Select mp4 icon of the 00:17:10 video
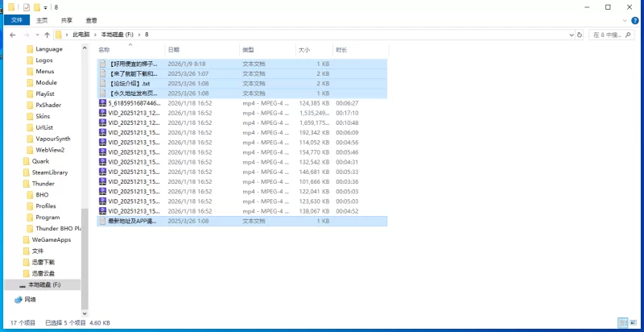This screenshot has height=332, width=644. click(x=103, y=113)
